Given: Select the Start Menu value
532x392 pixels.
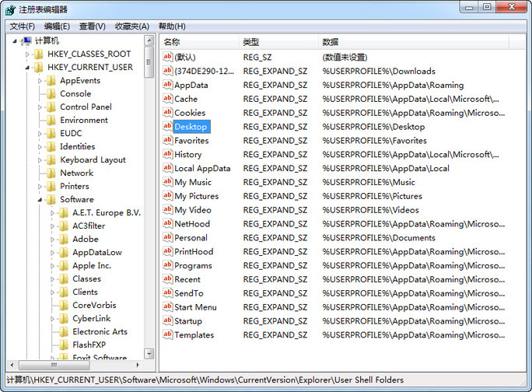Looking at the screenshot, I should point(195,307).
